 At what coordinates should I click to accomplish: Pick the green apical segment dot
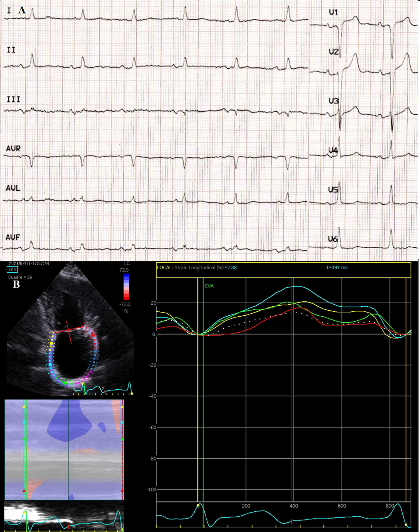coord(65,383)
